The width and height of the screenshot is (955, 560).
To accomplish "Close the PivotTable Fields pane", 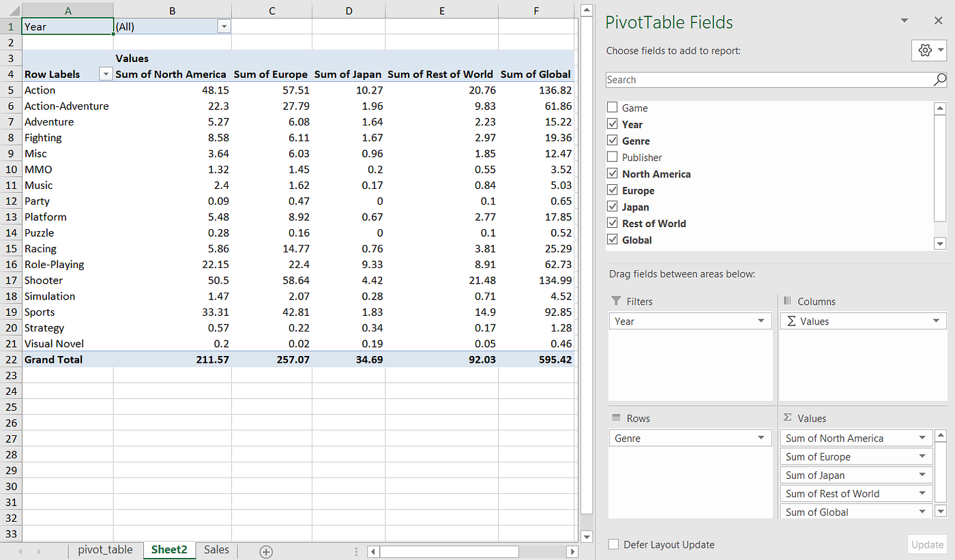I will 938,20.
